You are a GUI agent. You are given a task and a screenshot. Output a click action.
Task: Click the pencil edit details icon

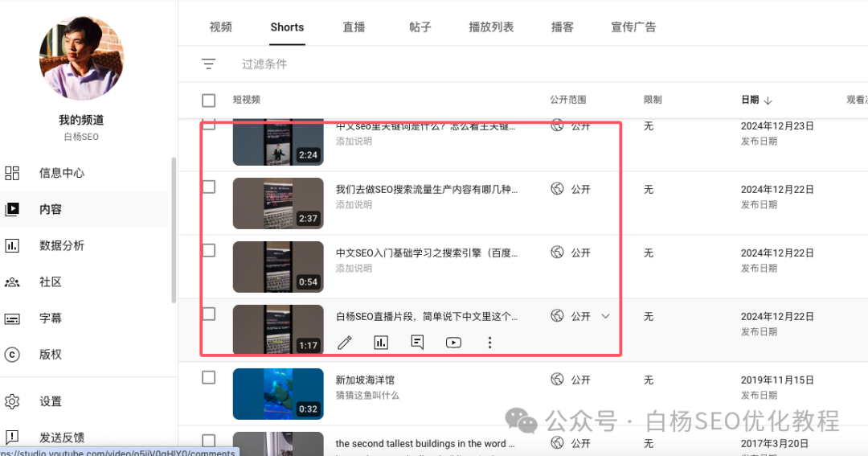tap(345, 343)
